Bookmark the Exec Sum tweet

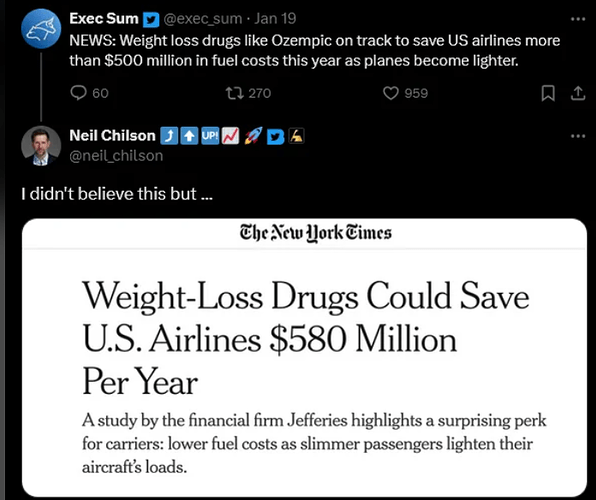pos(548,93)
